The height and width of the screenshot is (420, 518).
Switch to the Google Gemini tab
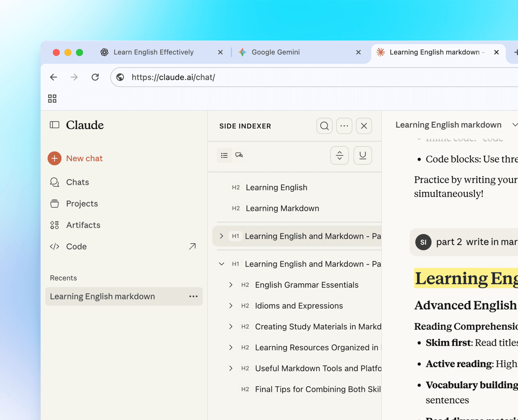point(275,52)
